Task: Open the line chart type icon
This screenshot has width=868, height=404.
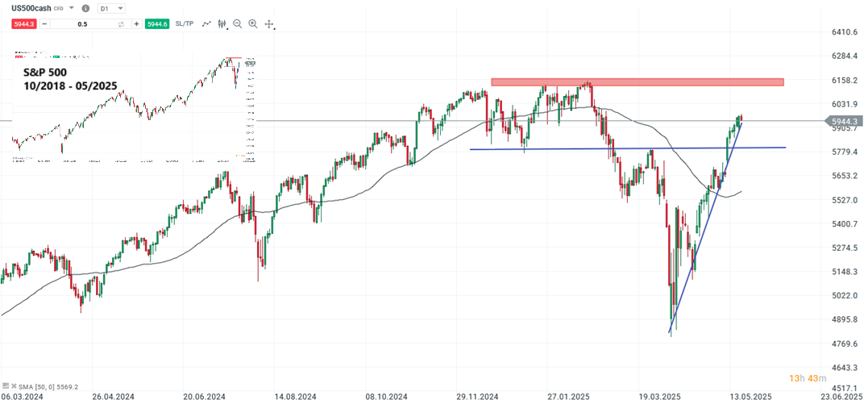Action: [207, 24]
